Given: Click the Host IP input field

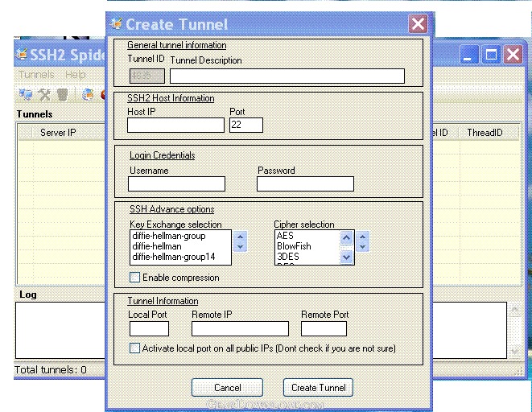Looking at the screenshot, I should tap(175, 125).
